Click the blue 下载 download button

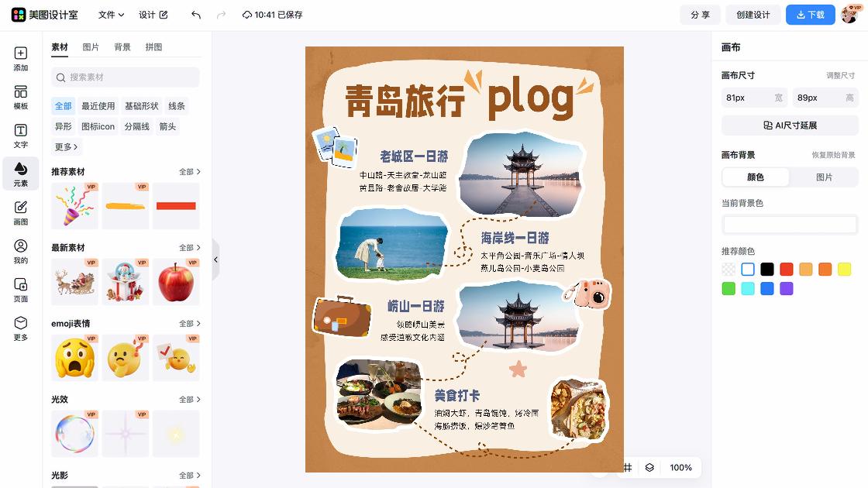tap(810, 15)
